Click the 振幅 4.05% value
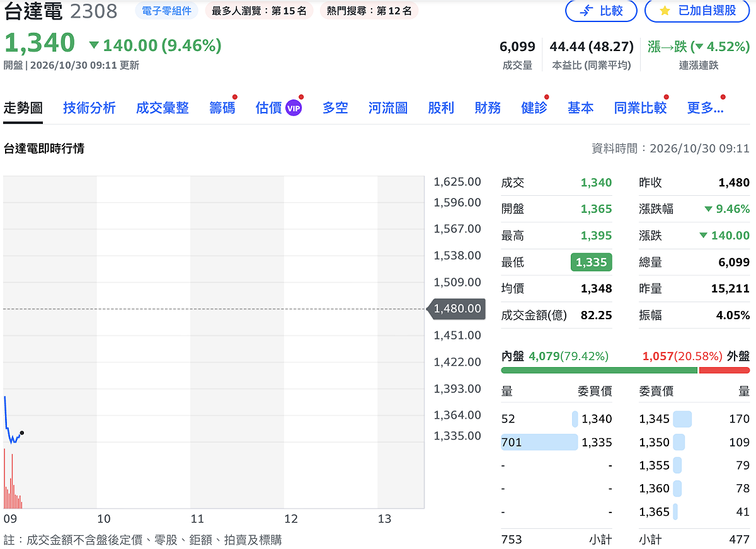This screenshot has height=549, width=756. (x=733, y=315)
